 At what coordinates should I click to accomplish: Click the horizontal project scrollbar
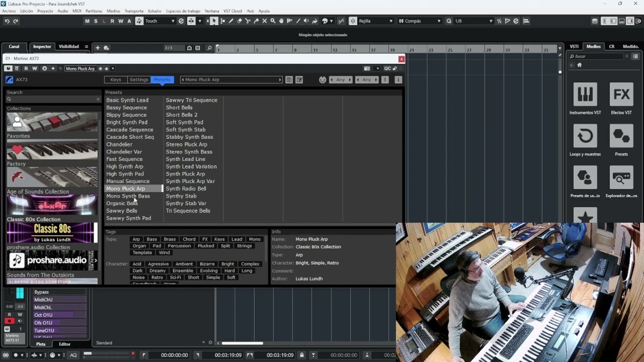tap(242, 343)
